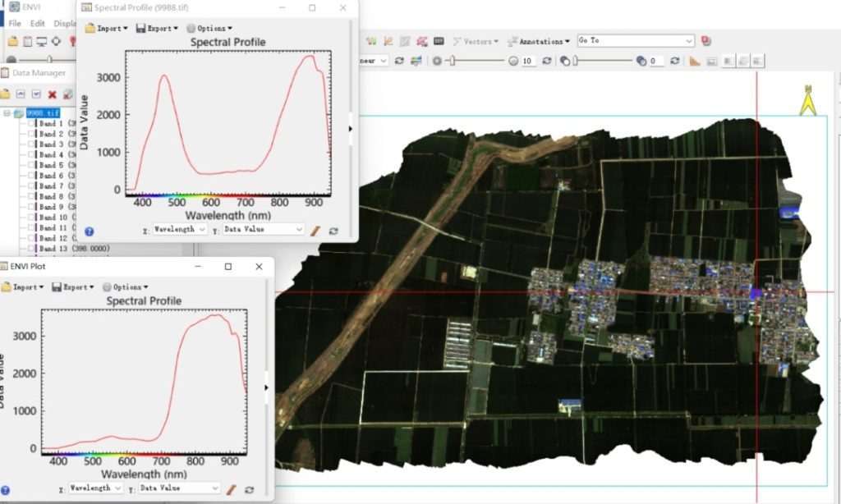Click the ruler measurement icon on the main toolbar
This screenshot has width=841, height=504.
(695, 62)
